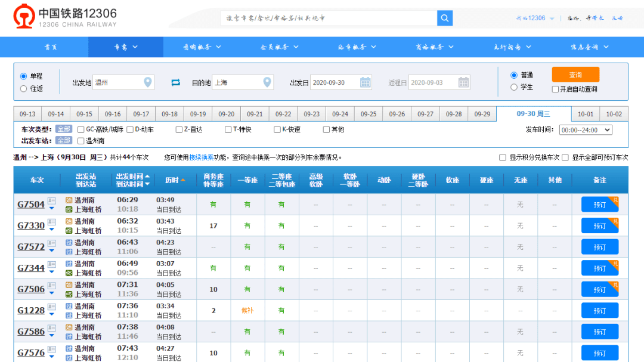
Task: Select the 09-29 date tab
Action: pos(482,114)
